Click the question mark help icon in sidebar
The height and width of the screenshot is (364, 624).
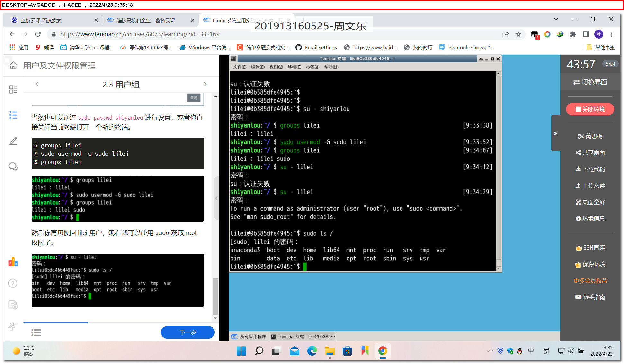tap(13, 283)
